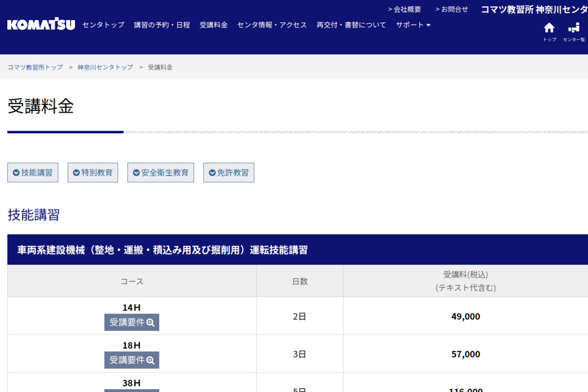Click the コース column header
588x392 pixels.
(x=132, y=281)
